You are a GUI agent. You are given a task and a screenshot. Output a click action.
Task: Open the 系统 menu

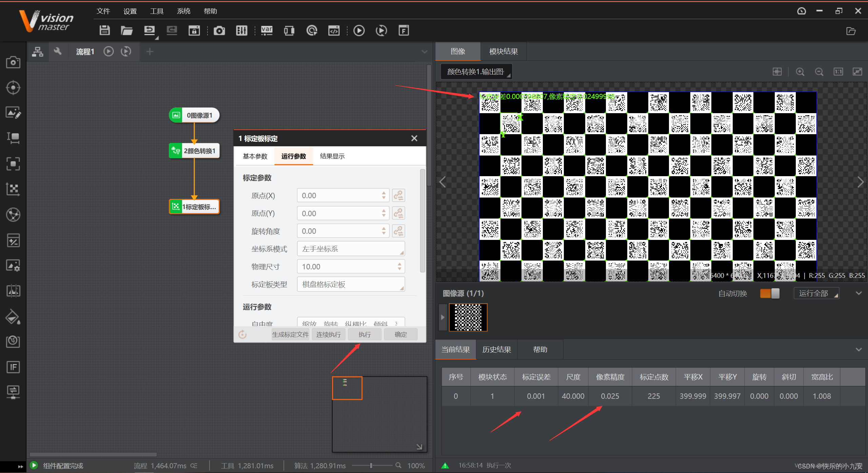point(183,11)
